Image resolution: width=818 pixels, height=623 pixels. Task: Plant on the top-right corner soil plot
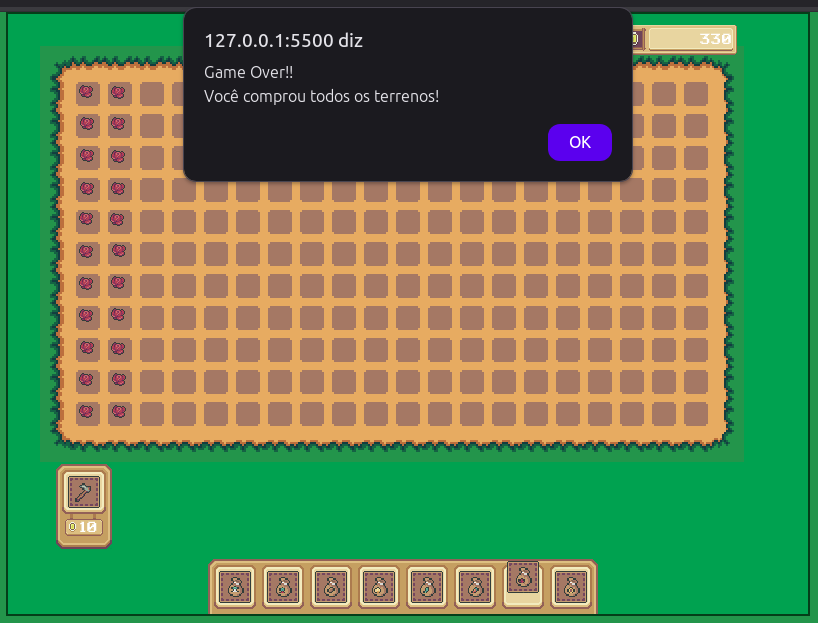click(x=696, y=94)
